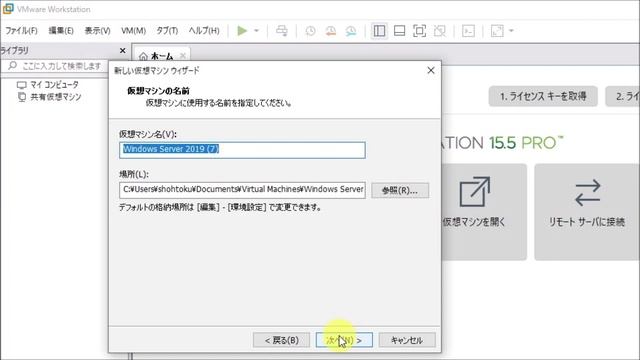Click the green power on play icon
Screen dimensions: 640x360
tap(242, 31)
